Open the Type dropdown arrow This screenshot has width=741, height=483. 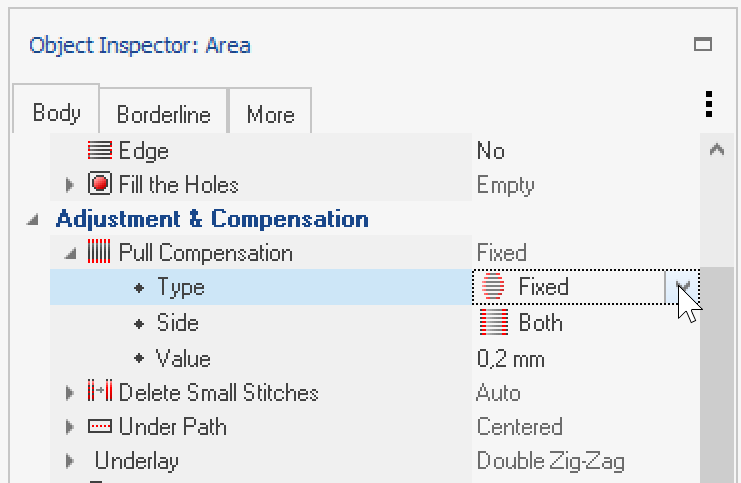click(682, 286)
